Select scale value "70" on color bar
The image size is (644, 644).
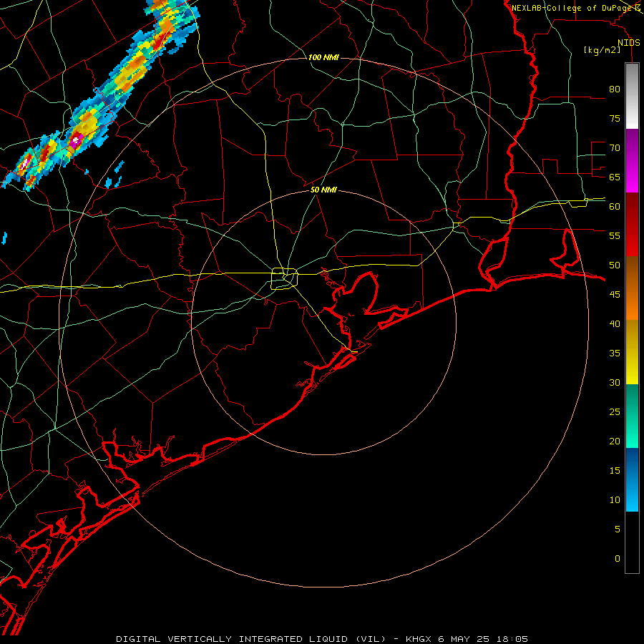click(615, 148)
